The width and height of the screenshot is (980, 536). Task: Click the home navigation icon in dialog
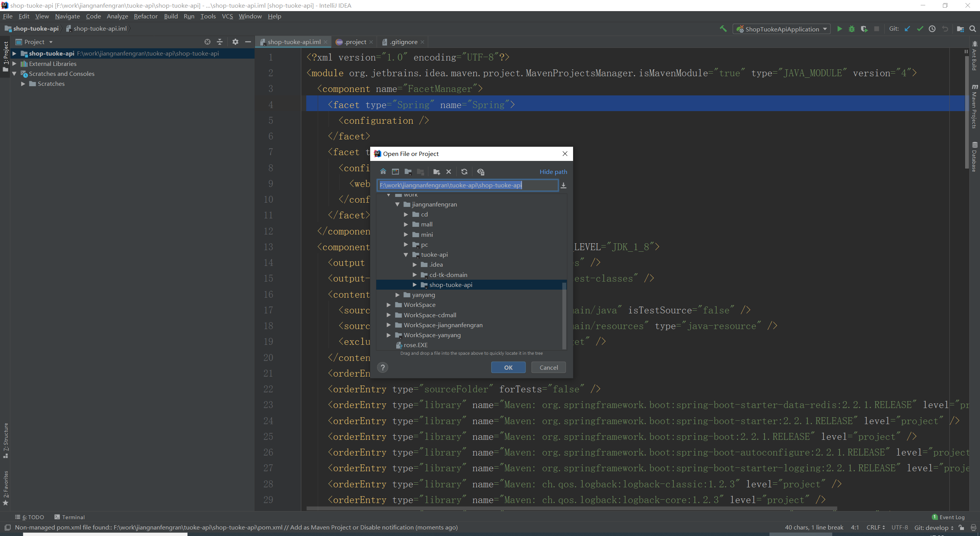pyautogui.click(x=382, y=172)
